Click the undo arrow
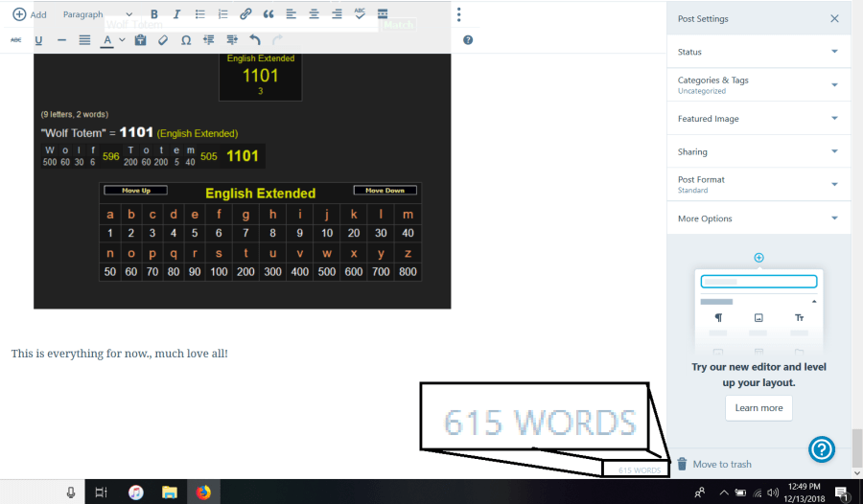Screen dimensions: 863x504 tap(255, 40)
